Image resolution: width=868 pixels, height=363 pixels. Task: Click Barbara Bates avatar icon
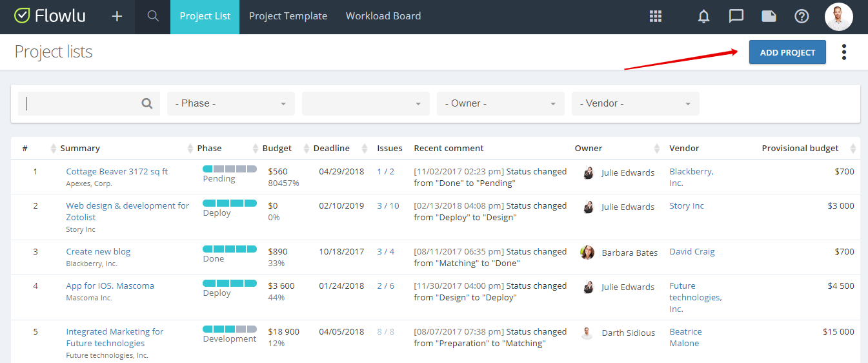tap(587, 253)
